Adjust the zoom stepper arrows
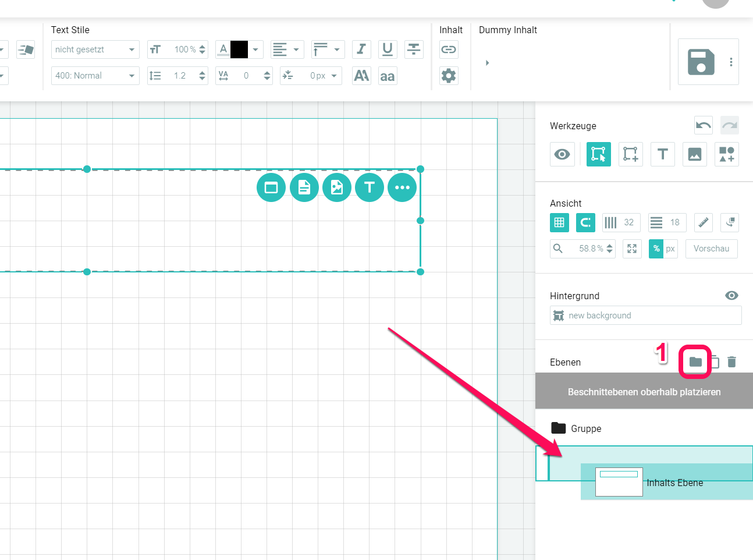The width and height of the screenshot is (753, 560). 609,249
